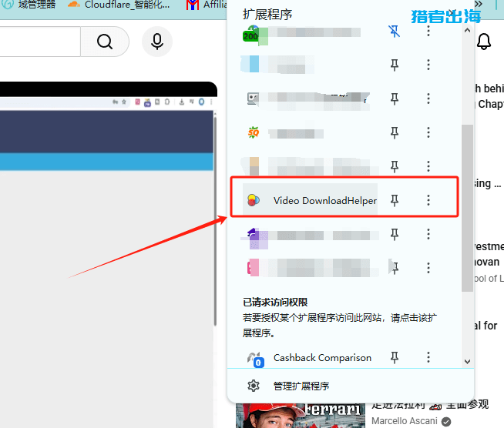Show more bookmarks with double chevron

[479, 4]
